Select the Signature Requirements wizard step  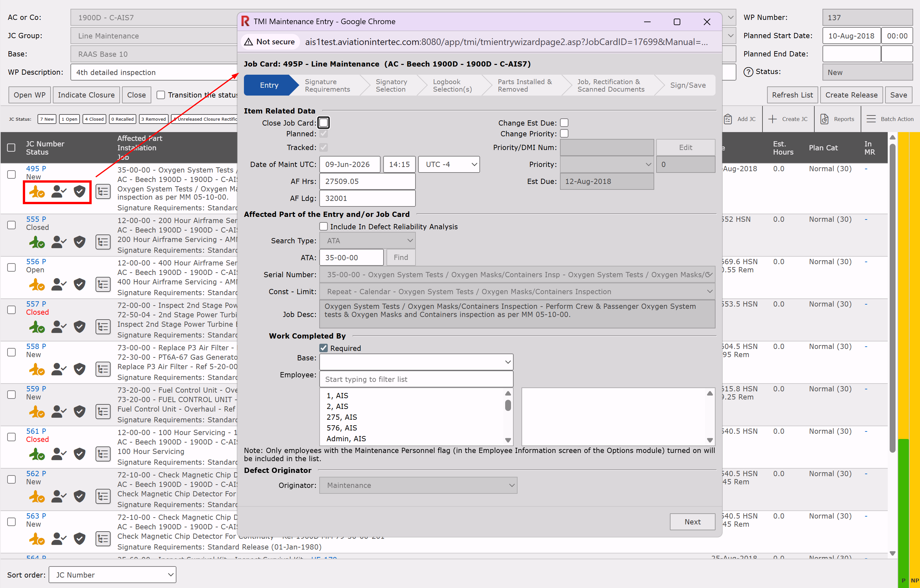(x=327, y=85)
